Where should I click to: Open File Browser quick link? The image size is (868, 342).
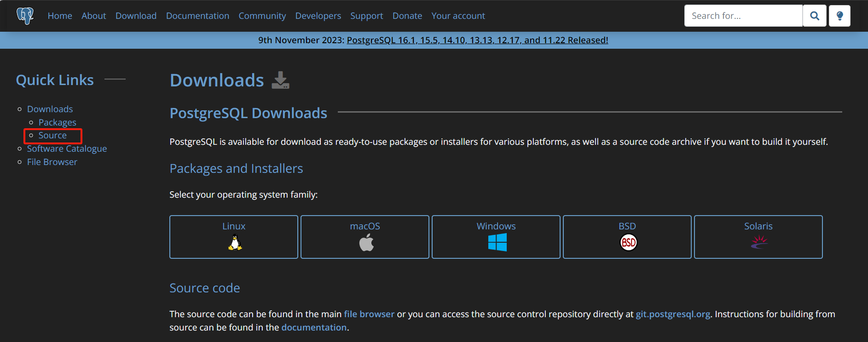tap(52, 162)
